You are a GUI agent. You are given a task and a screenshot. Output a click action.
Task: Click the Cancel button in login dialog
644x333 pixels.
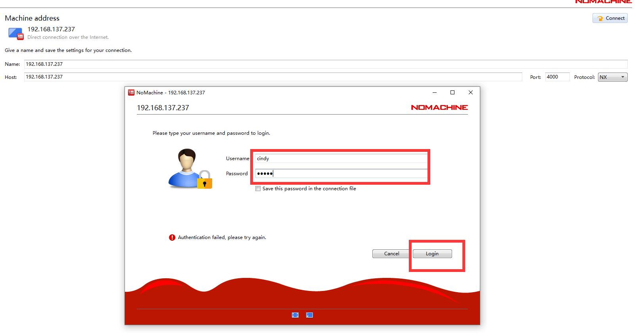(x=391, y=254)
